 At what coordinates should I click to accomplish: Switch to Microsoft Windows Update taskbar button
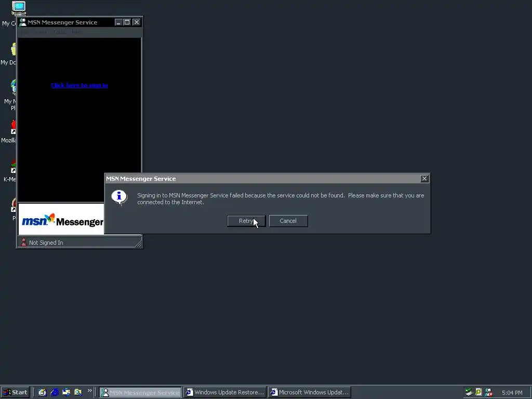click(x=310, y=392)
